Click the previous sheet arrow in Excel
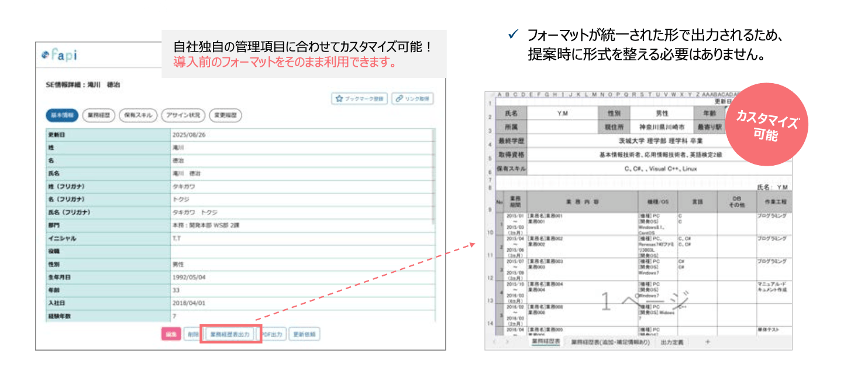The width and height of the screenshot is (868, 387). (x=495, y=342)
